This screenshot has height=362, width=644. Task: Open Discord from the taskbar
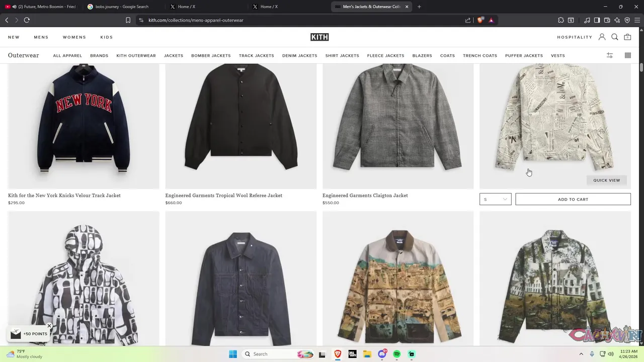[x=382, y=354]
